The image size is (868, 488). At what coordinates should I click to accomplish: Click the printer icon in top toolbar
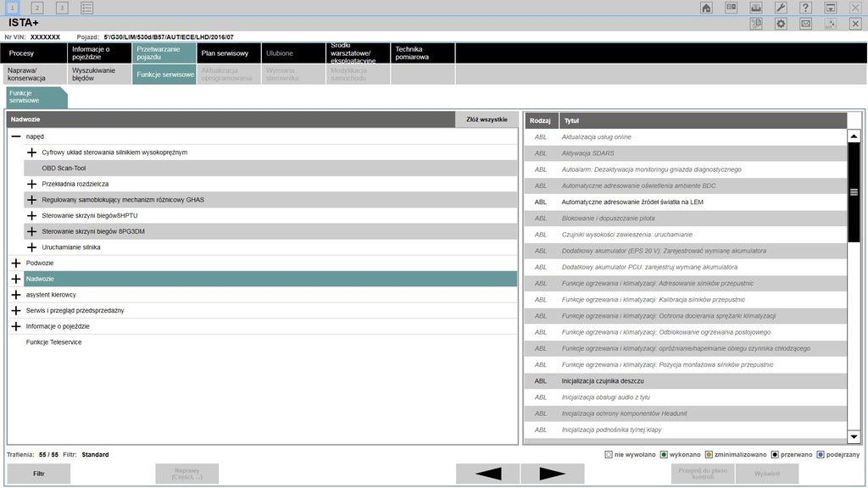click(x=756, y=8)
